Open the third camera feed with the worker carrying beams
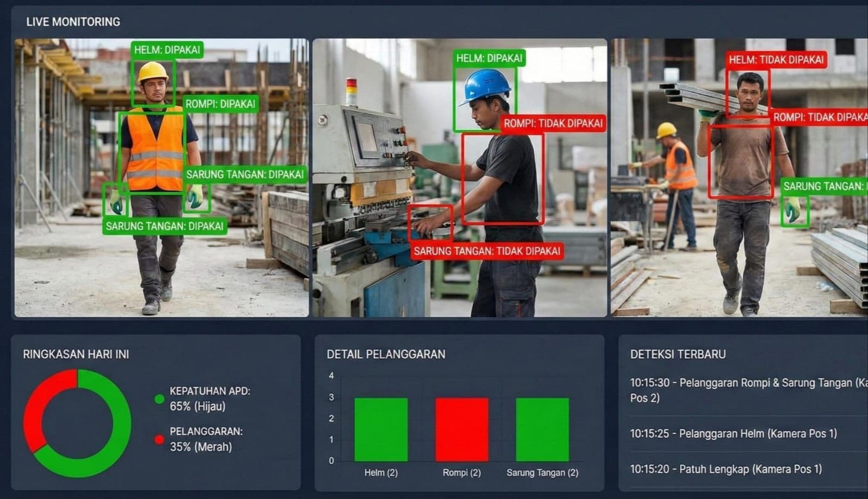868x499 pixels. point(739,178)
